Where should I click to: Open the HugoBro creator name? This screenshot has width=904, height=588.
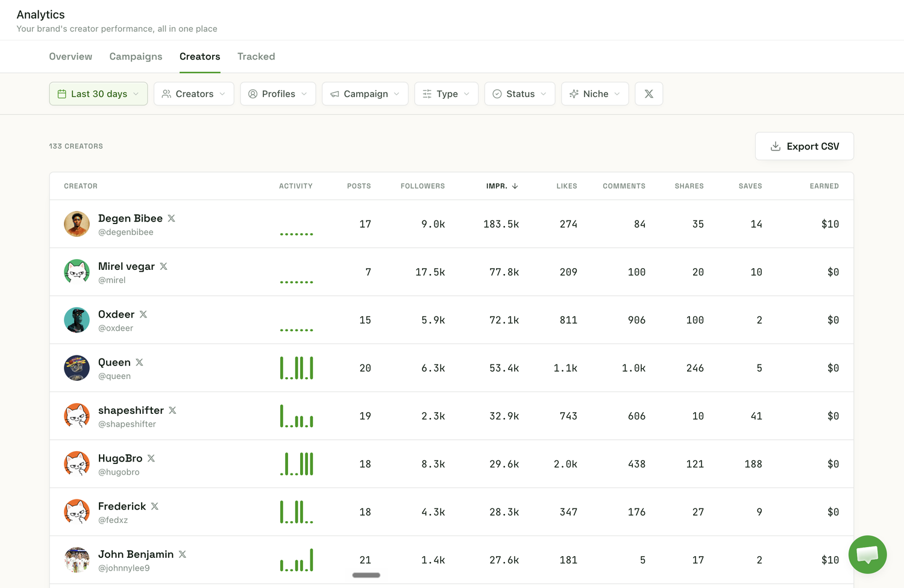(x=120, y=458)
